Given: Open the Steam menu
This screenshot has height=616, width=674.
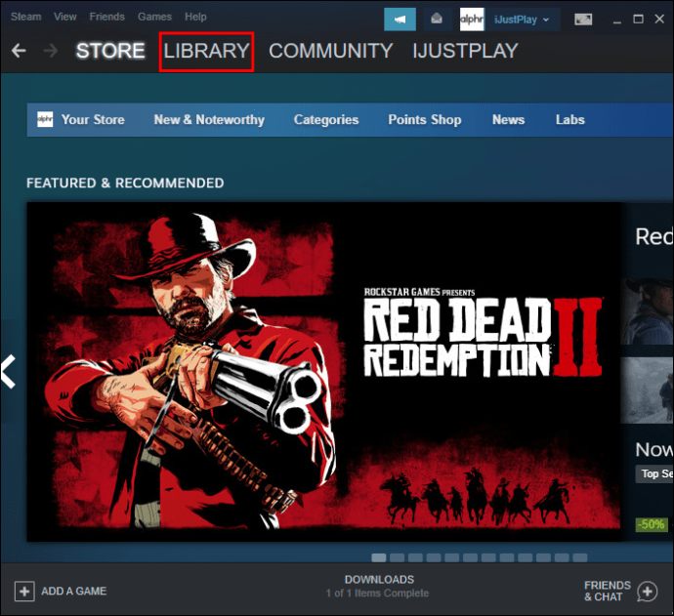Looking at the screenshot, I should 25,17.
